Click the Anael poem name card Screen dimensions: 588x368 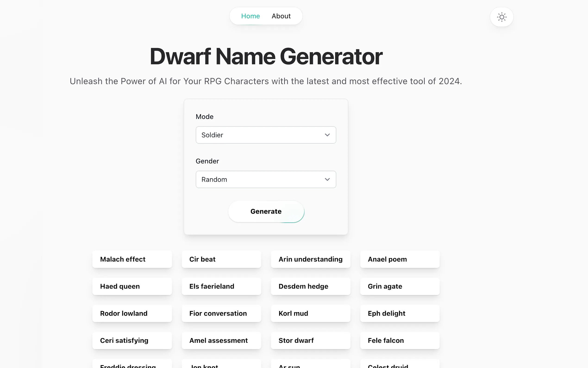400,259
